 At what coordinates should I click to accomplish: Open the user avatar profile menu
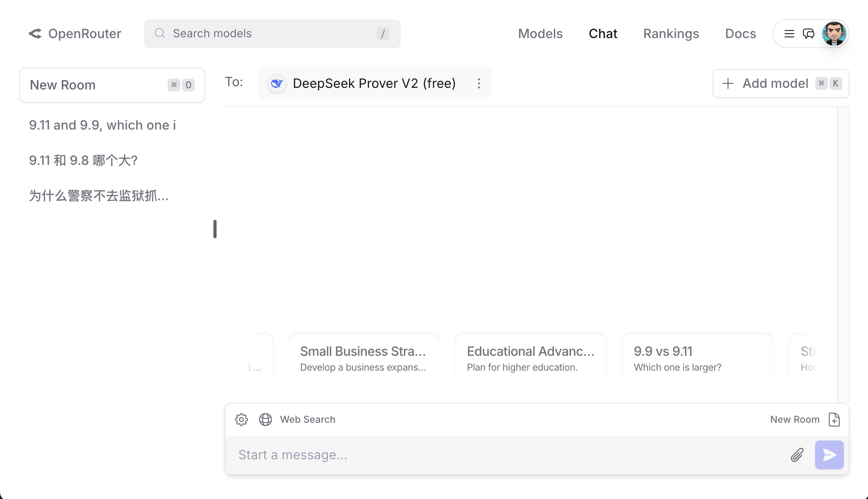pos(834,34)
